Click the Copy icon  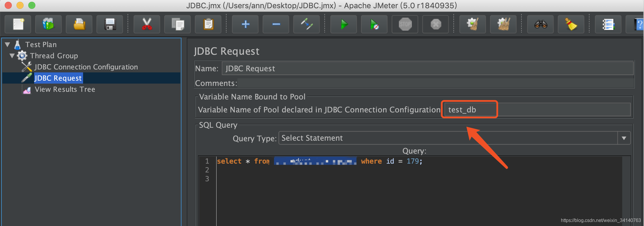coord(178,24)
